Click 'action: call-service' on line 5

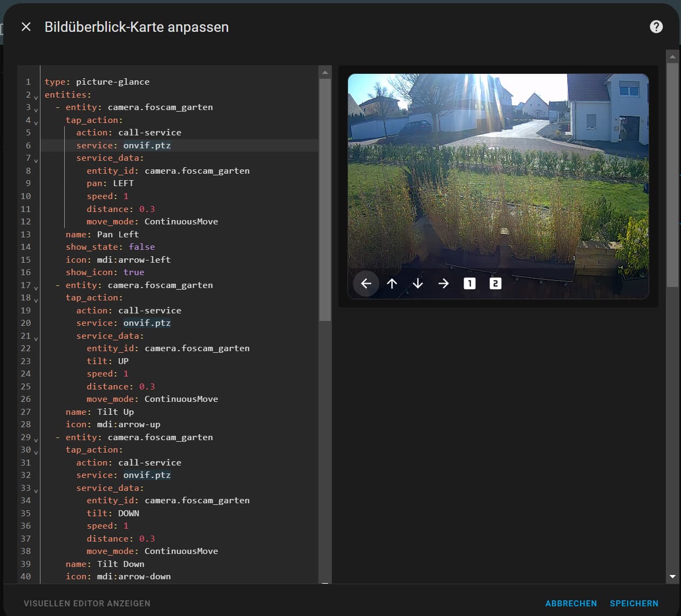[128, 133]
